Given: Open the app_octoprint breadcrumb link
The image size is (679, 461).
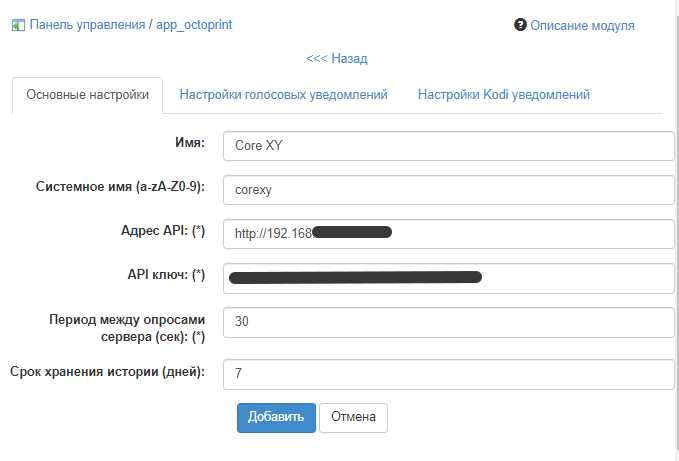Looking at the screenshot, I should (x=195, y=24).
